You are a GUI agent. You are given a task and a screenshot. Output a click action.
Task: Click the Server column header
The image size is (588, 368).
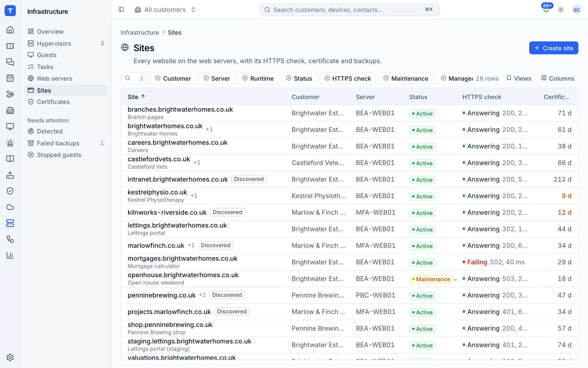(365, 97)
